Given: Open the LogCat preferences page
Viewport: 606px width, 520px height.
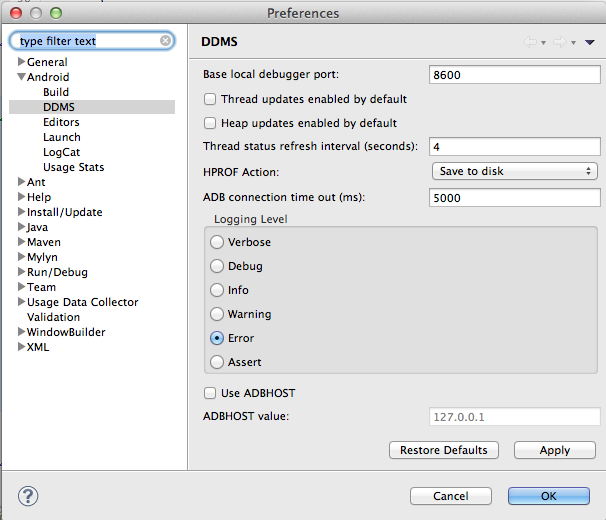Looking at the screenshot, I should click(x=61, y=152).
